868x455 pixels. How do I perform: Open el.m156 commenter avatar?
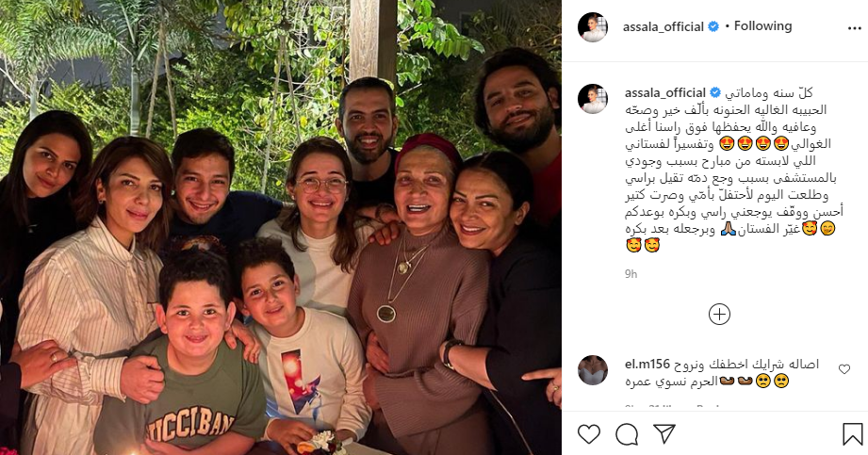tap(592, 370)
